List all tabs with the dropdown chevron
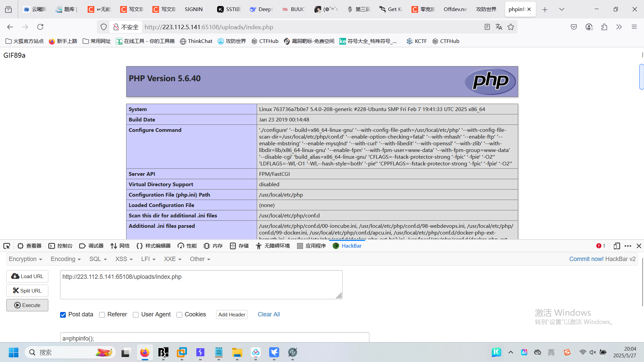The height and width of the screenshot is (362, 644). pos(562,9)
